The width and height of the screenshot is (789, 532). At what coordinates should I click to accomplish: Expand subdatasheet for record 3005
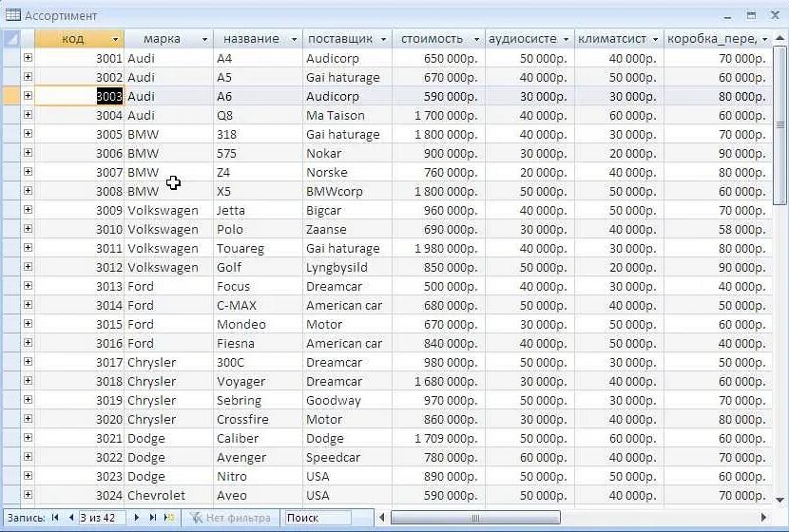pyautogui.click(x=28, y=134)
